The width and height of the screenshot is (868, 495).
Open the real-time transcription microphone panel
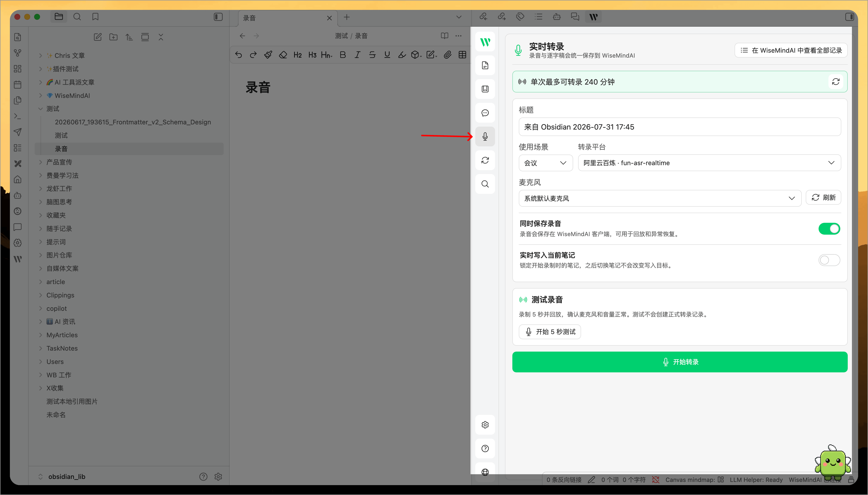(x=485, y=136)
